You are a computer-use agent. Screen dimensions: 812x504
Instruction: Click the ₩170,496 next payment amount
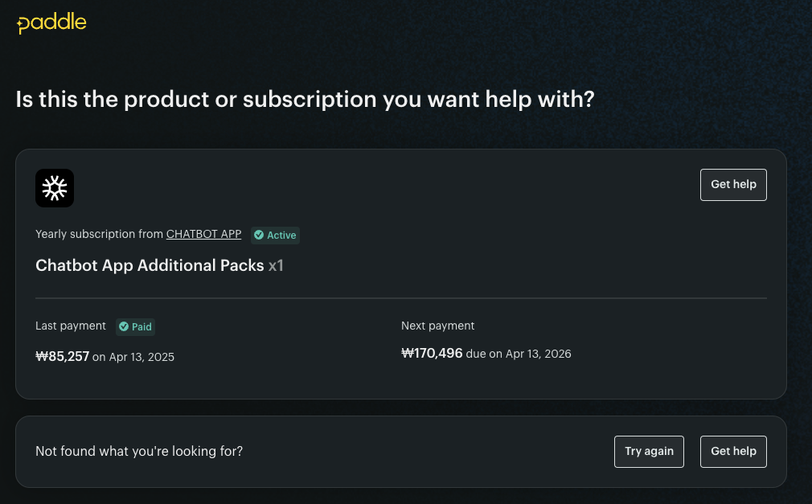pyautogui.click(x=432, y=353)
